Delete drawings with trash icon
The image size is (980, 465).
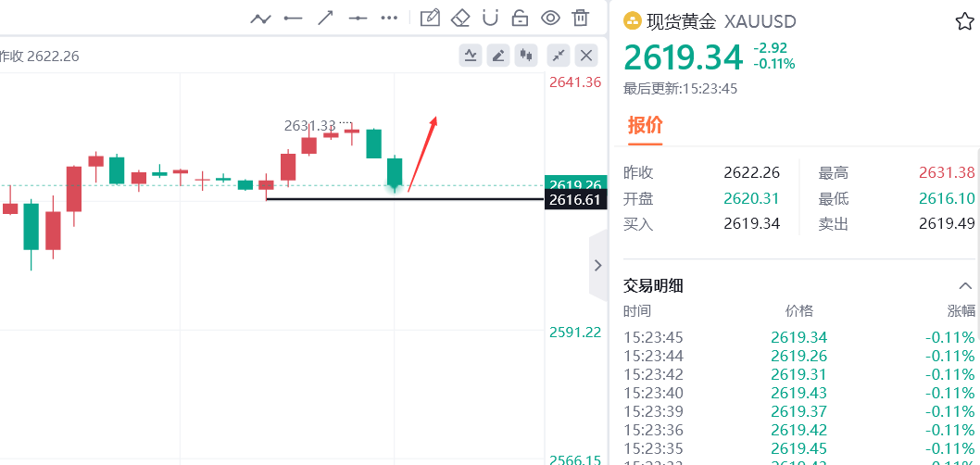[x=581, y=18]
